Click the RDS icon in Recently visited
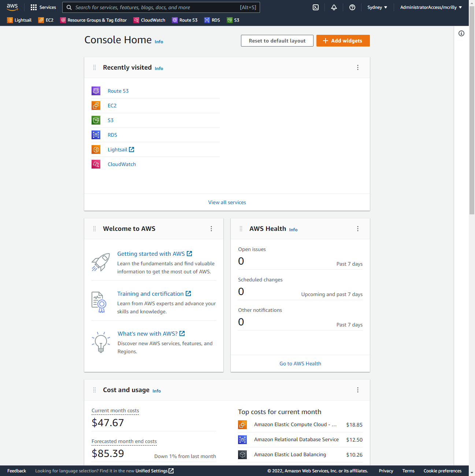Screen dimensions: 475x476 tap(96, 135)
